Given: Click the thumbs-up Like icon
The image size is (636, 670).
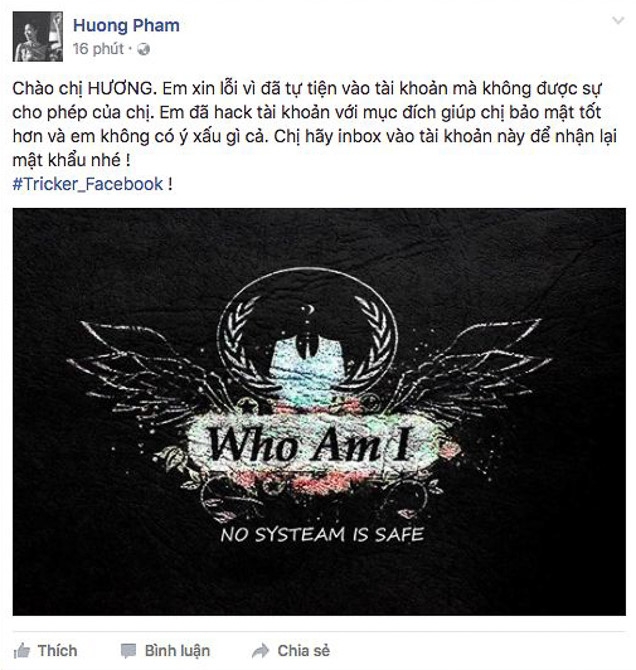Looking at the screenshot, I should (21, 651).
